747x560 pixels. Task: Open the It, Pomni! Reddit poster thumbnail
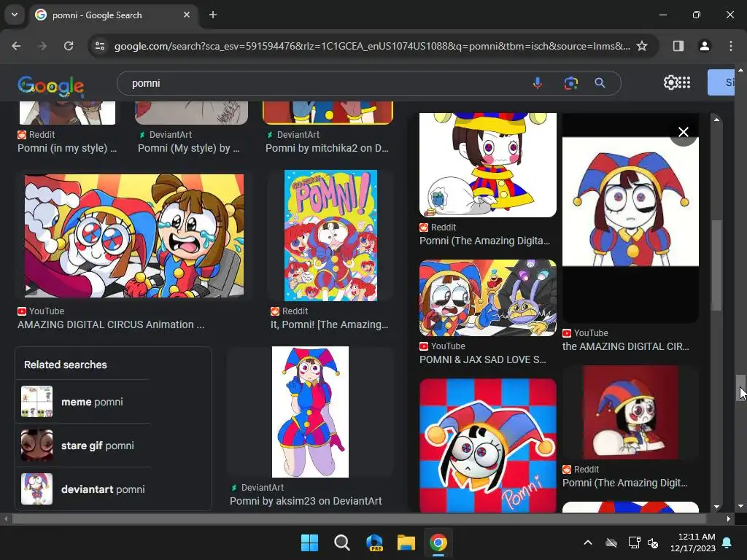pyautogui.click(x=330, y=236)
